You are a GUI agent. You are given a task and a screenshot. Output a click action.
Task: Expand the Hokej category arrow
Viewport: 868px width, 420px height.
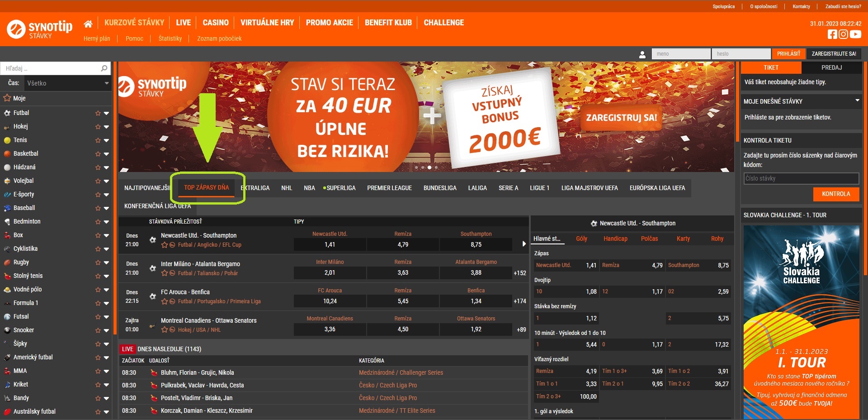[x=107, y=127]
